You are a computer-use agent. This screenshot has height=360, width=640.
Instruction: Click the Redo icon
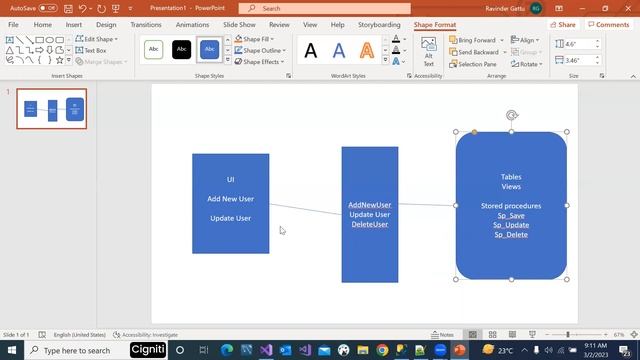coord(101,8)
